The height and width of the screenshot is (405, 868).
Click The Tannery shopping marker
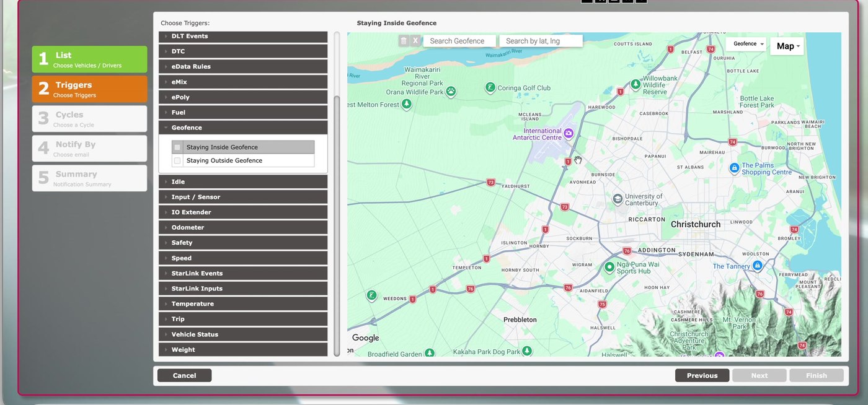(x=757, y=266)
